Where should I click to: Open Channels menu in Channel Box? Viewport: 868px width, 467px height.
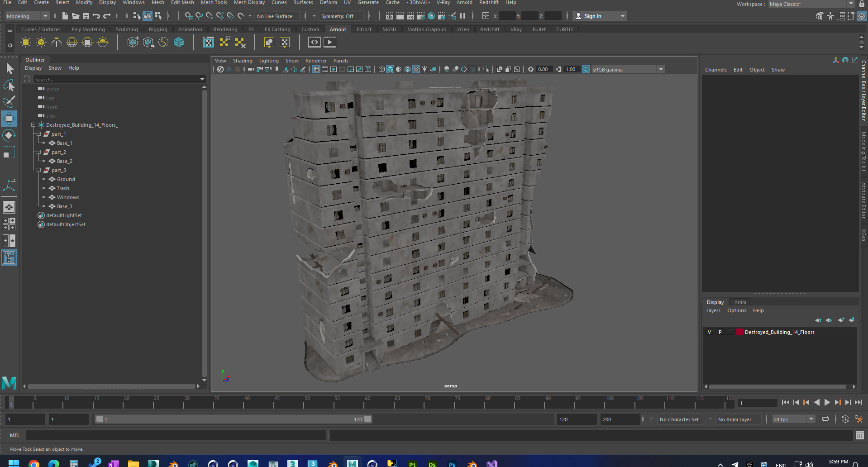(x=715, y=70)
